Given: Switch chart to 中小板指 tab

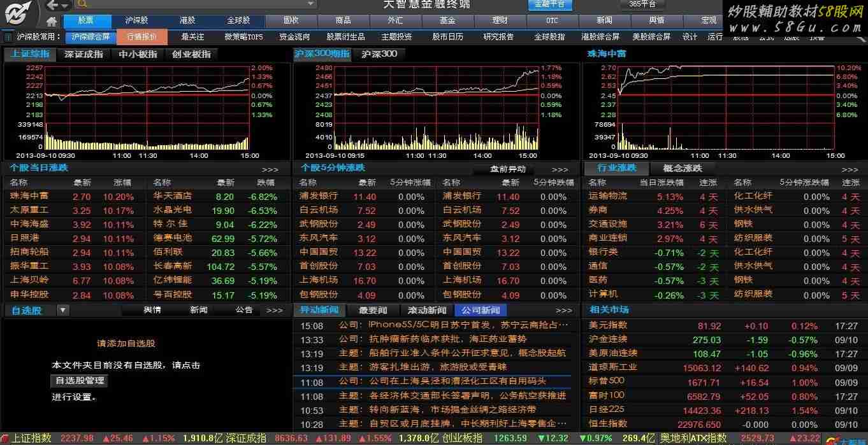Looking at the screenshot, I should point(138,54).
